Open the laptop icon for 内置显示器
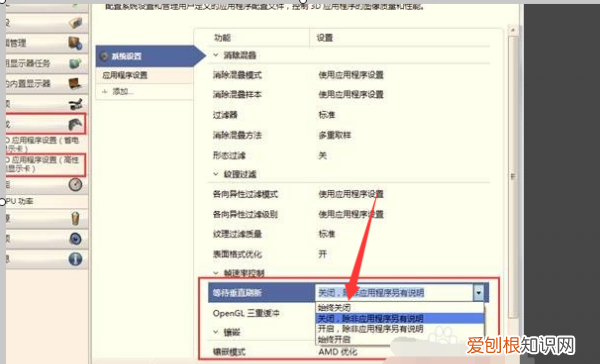This screenshot has height=364, width=600. (x=75, y=83)
